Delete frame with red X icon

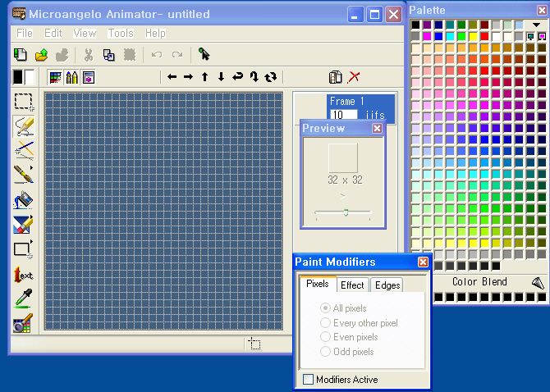pyautogui.click(x=354, y=77)
